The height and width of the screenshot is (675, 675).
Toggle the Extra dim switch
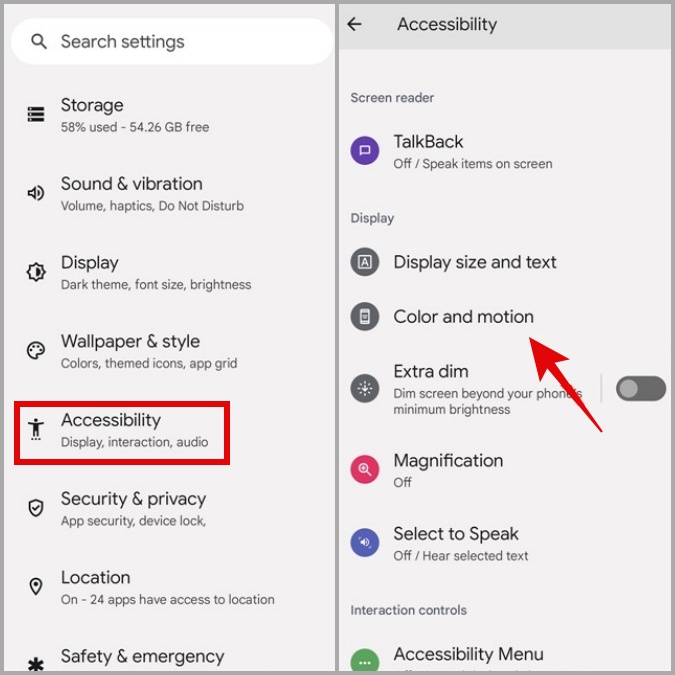click(x=641, y=388)
